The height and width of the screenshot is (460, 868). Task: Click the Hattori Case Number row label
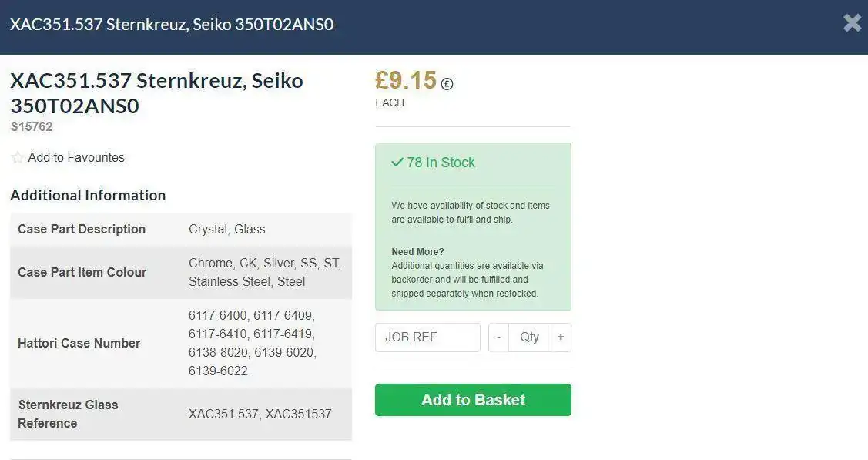79,343
